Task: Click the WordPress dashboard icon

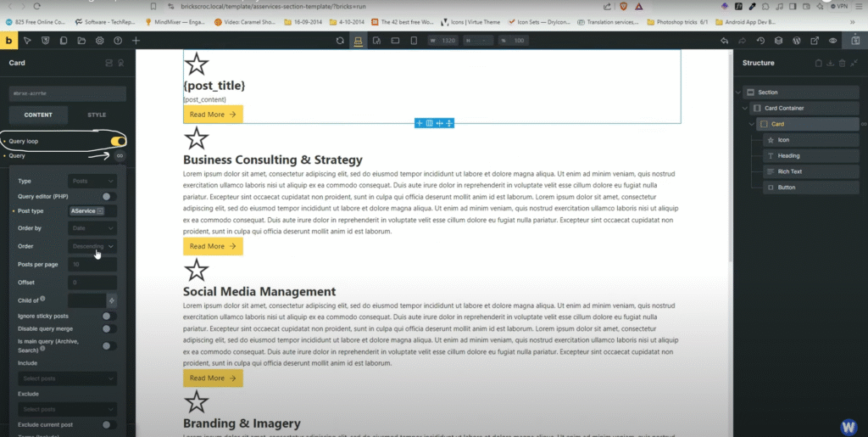Action: pos(797,41)
